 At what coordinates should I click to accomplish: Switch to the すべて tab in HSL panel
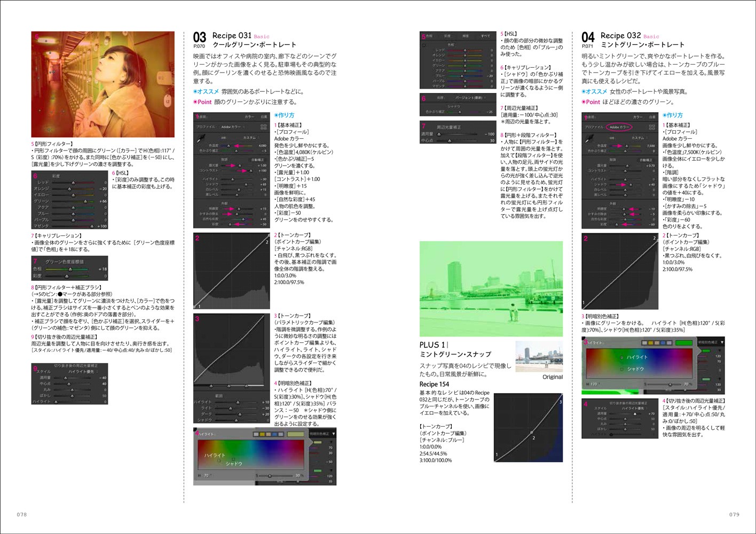(485, 36)
